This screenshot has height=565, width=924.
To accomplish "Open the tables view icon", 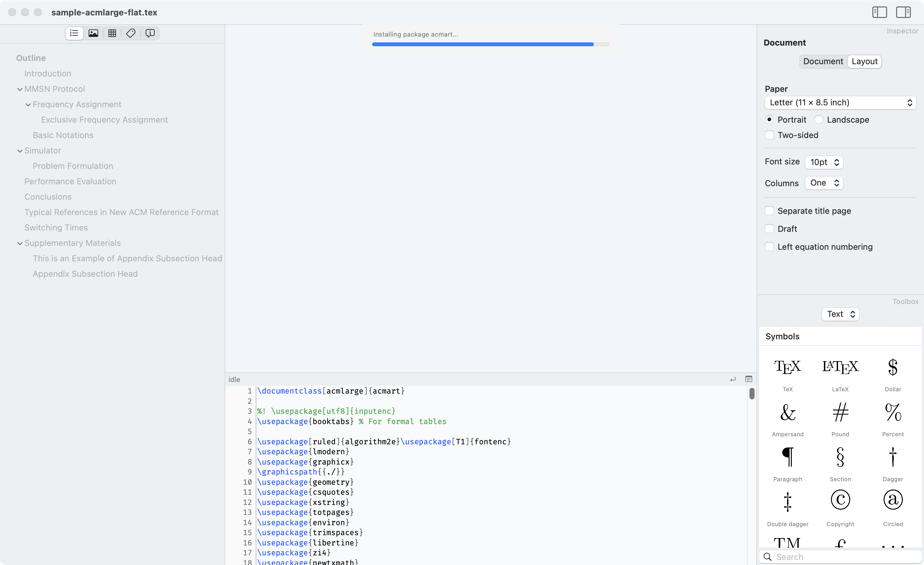I will point(112,33).
